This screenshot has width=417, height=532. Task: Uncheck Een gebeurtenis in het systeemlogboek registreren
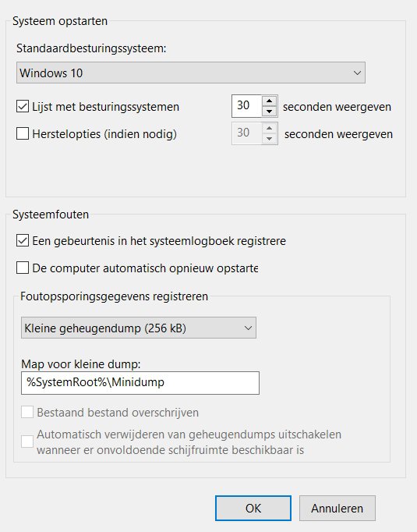click(x=23, y=241)
